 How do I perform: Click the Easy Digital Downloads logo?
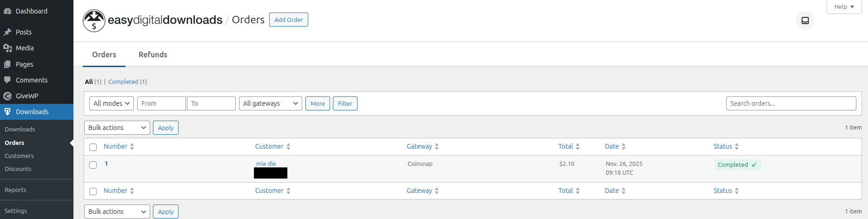[x=94, y=21]
